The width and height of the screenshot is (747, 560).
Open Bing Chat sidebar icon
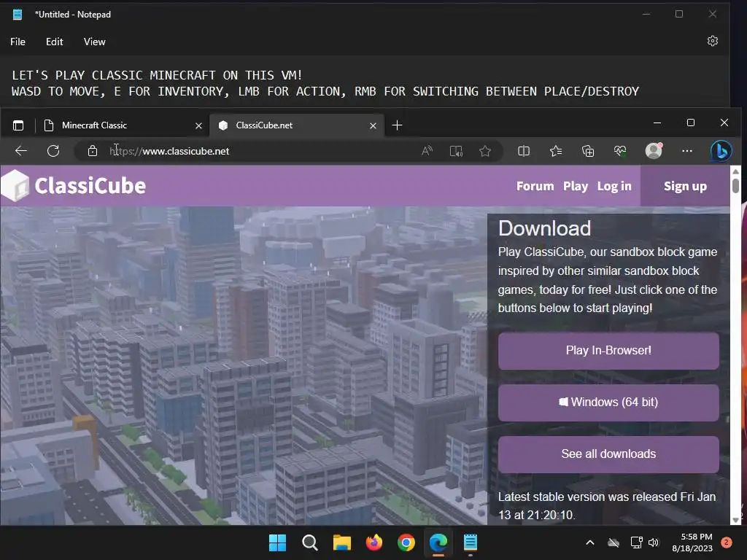(x=721, y=151)
